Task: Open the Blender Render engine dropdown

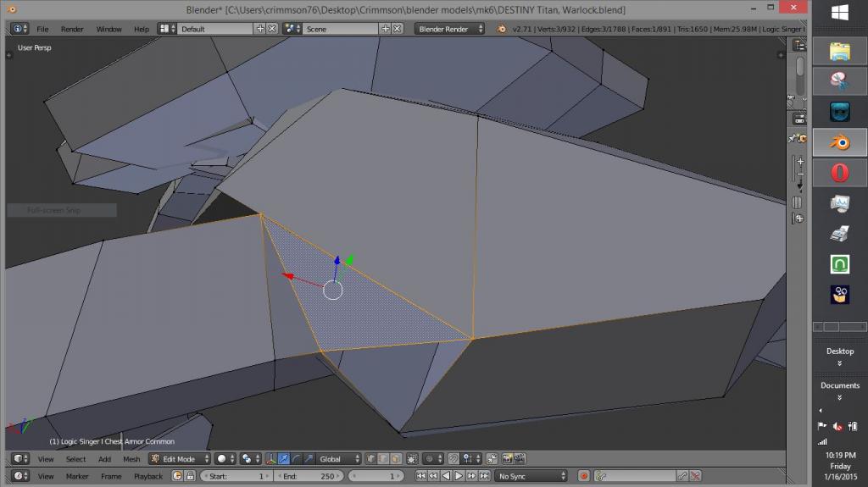Action: (449, 29)
